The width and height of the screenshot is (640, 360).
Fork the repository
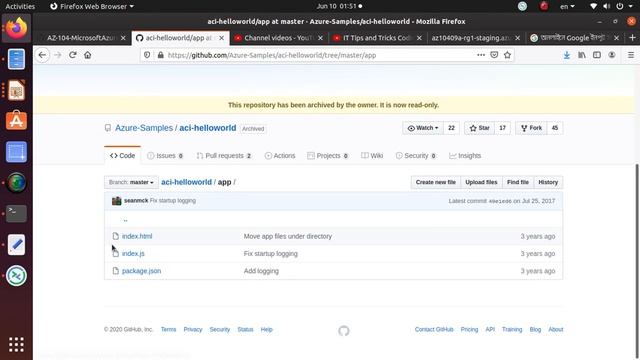click(x=531, y=128)
